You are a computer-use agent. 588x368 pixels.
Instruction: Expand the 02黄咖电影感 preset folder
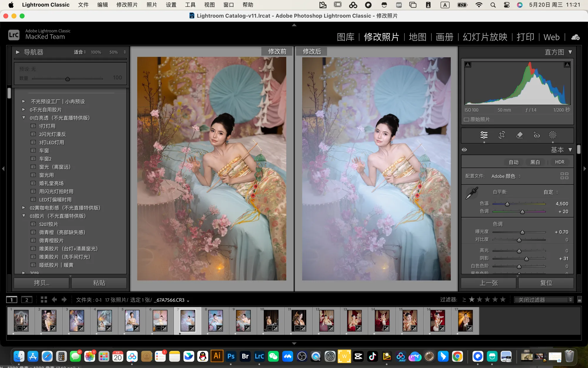coord(24,208)
